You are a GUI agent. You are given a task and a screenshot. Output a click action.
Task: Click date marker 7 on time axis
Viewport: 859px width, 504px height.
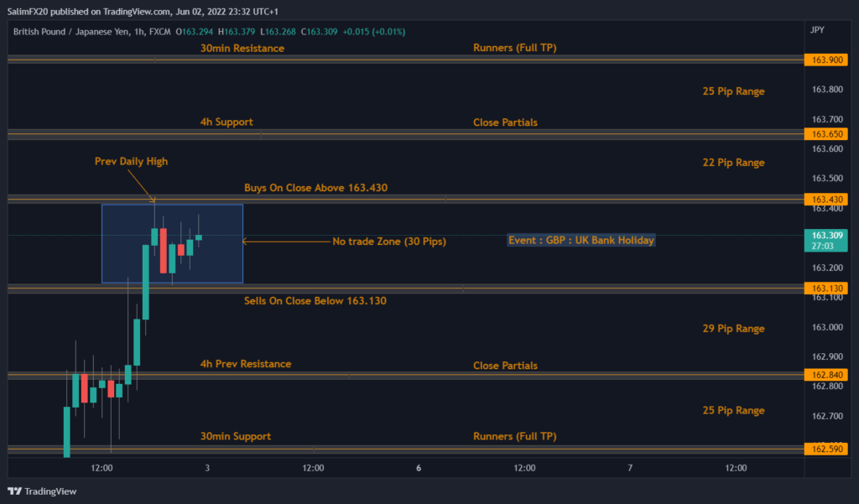coord(630,468)
